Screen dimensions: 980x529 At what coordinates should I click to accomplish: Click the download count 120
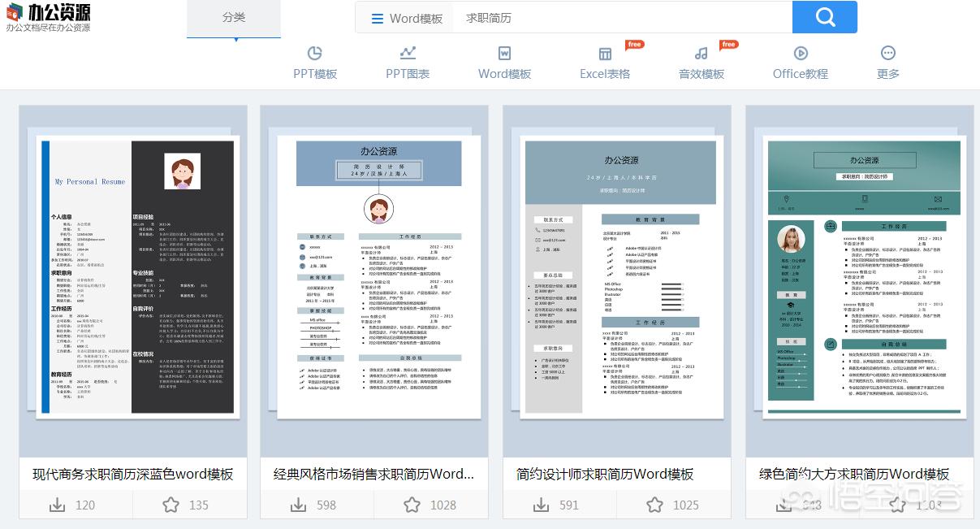click(x=85, y=505)
